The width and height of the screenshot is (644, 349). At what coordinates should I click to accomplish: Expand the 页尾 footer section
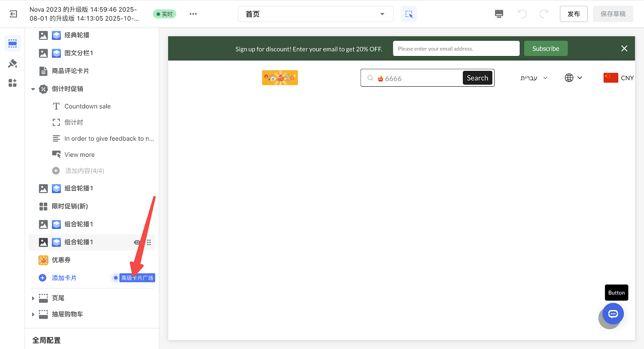point(33,298)
